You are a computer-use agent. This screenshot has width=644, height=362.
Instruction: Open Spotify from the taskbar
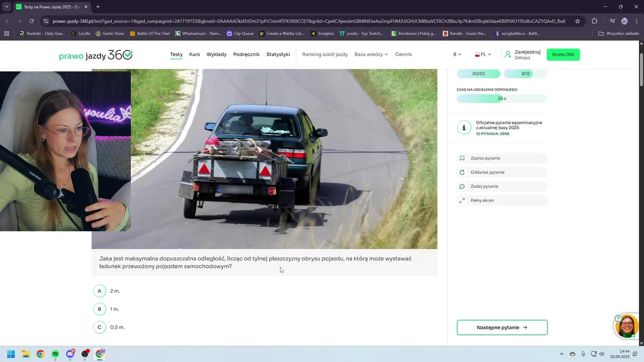[x=55, y=354]
